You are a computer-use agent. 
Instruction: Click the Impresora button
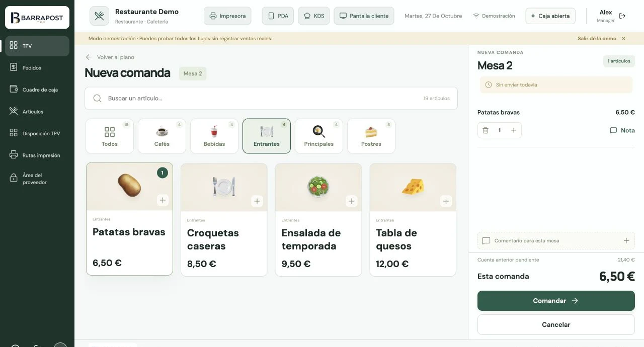pos(228,16)
